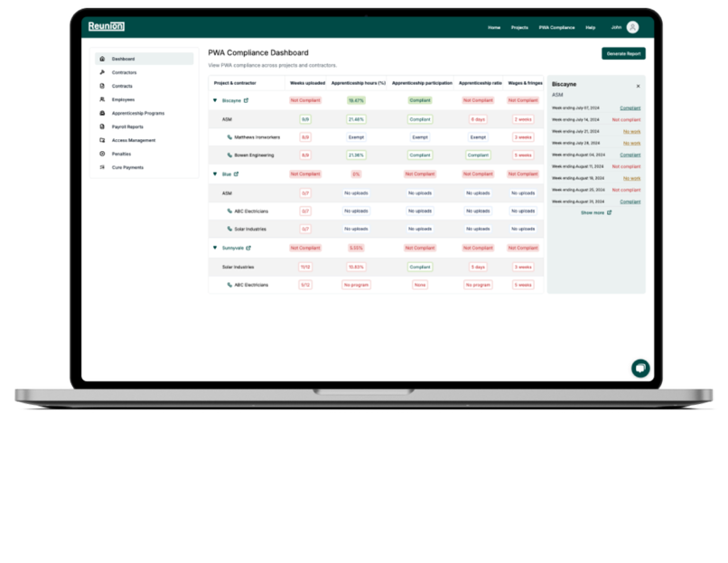Open Projects in the top navigation
The width and height of the screenshot is (728, 563).
[519, 28]
